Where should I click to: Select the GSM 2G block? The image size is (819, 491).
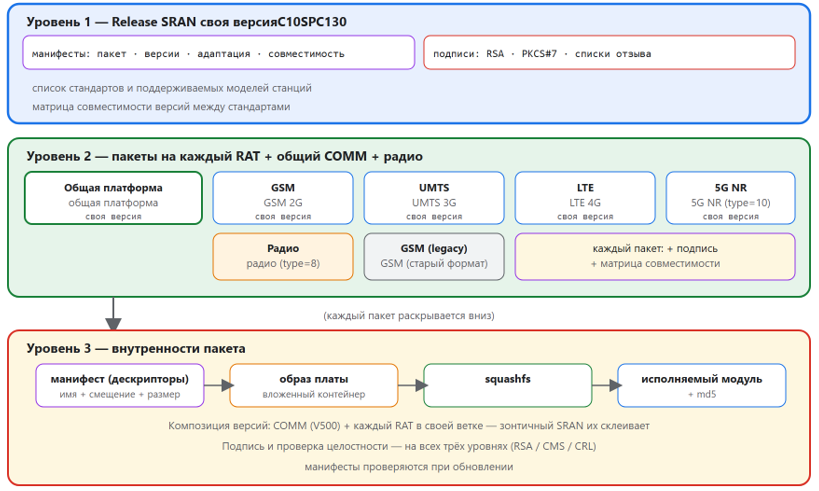click(283, 198)
